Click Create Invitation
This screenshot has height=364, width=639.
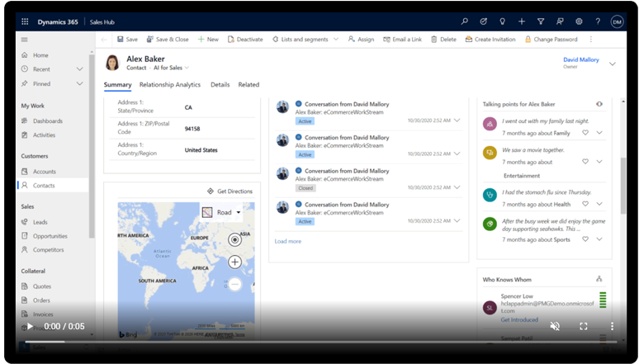(490, 40)
